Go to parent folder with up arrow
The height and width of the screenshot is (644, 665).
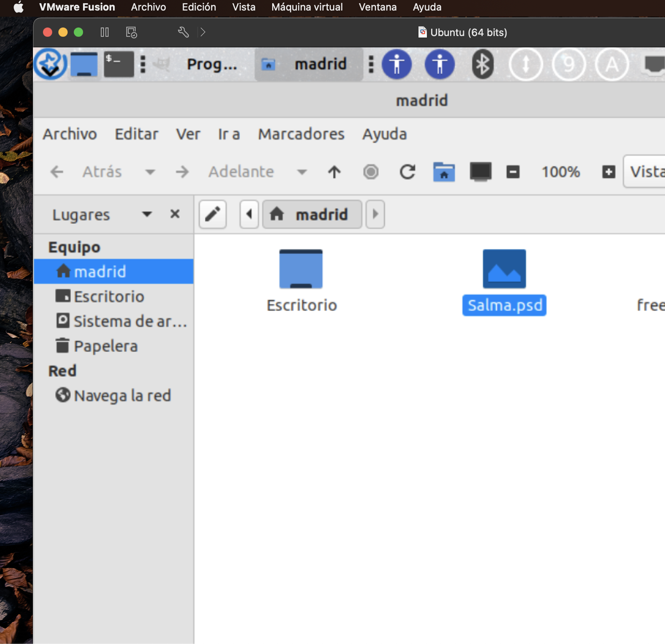(334, 172)
